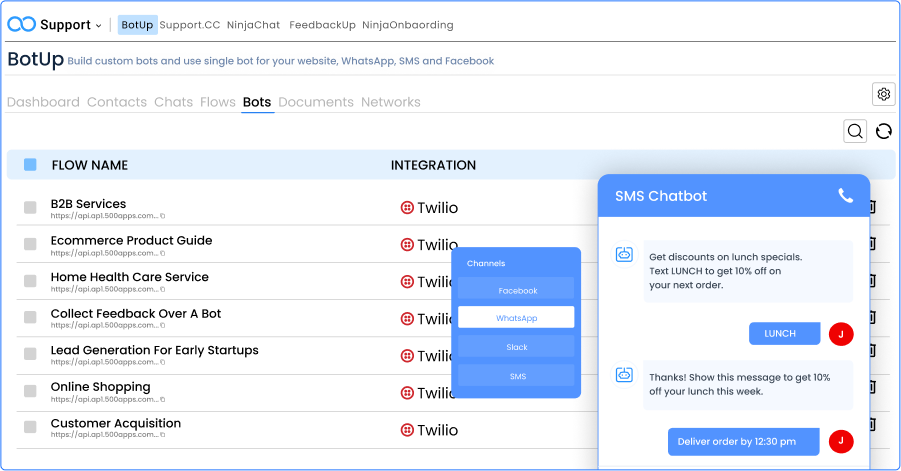Open the Customer Acquisition flow name
The height and width of the screenshot is (471, 901).
pos(116,423)
